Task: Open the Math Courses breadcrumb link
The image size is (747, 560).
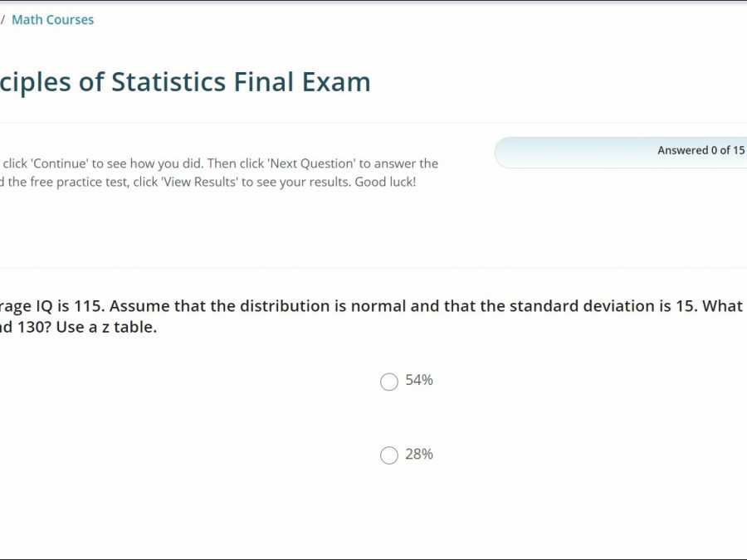Action: [x=52, y=20]
